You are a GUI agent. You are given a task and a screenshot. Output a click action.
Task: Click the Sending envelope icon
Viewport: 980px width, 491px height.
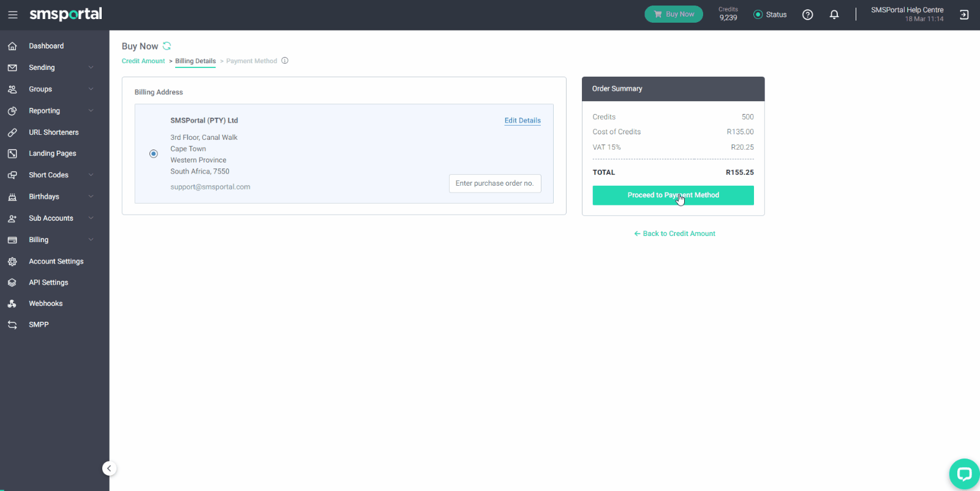[12, 67]
